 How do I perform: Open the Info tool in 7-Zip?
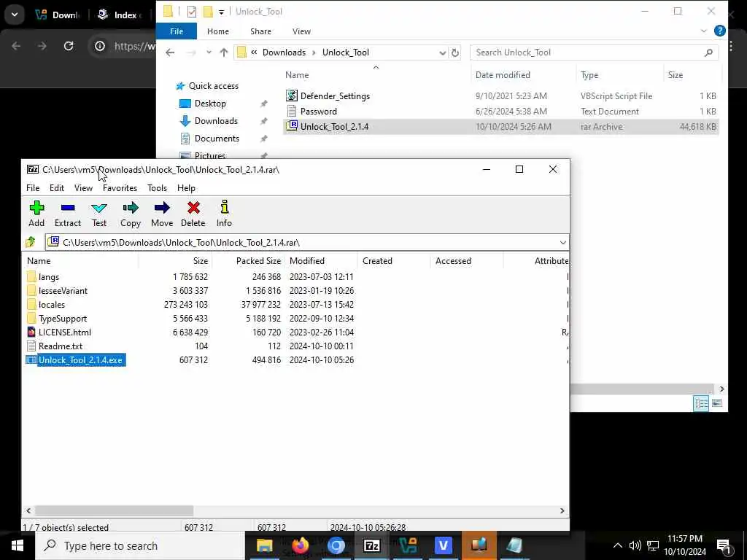pos(224,214)
